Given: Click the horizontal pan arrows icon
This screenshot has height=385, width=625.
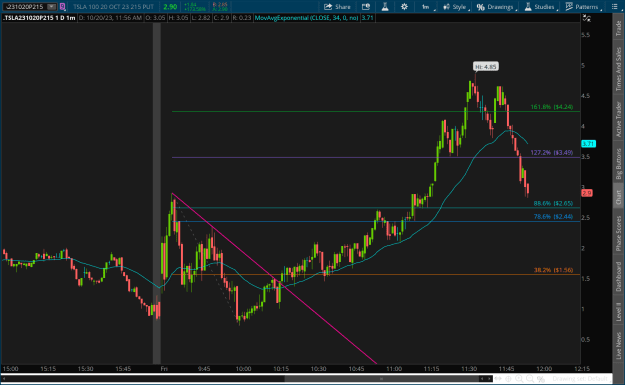Looking at the screenshot, I should click(498, 379).
